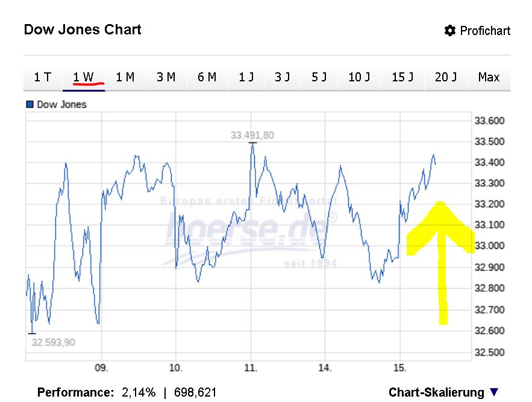Click the 32.593,90 low point marker
The height and width of the screenshot is (402, 532).
click(32, 333)
